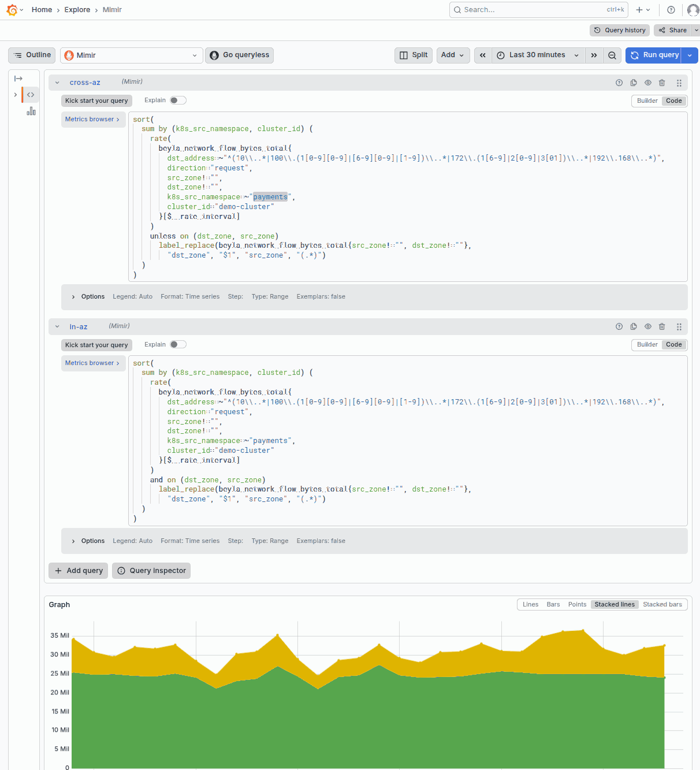Run the query

click(654, 55)
